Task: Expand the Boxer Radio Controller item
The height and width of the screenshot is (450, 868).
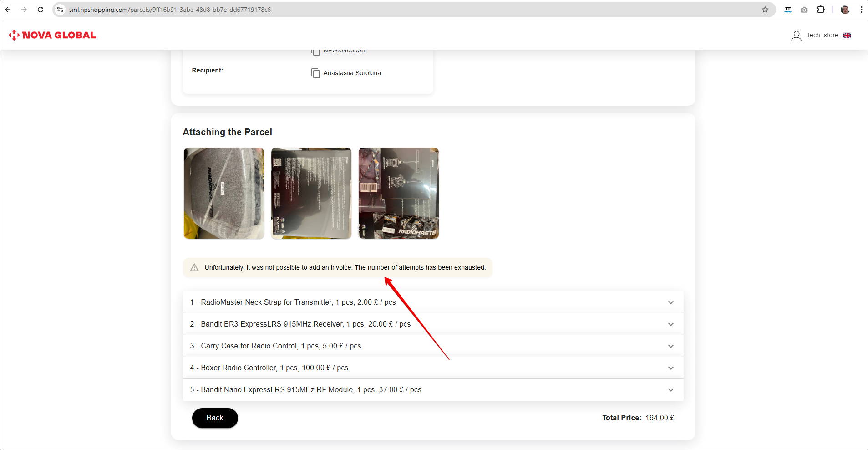Action: (x=670, y=368)
